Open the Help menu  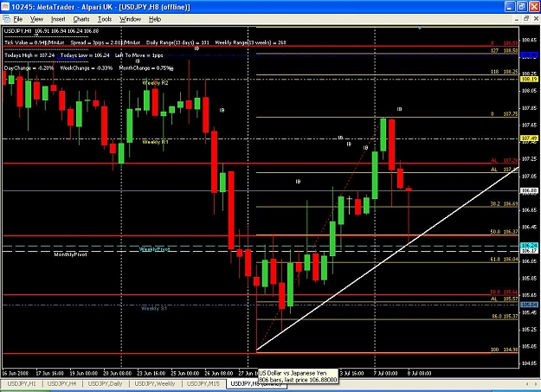155,19
